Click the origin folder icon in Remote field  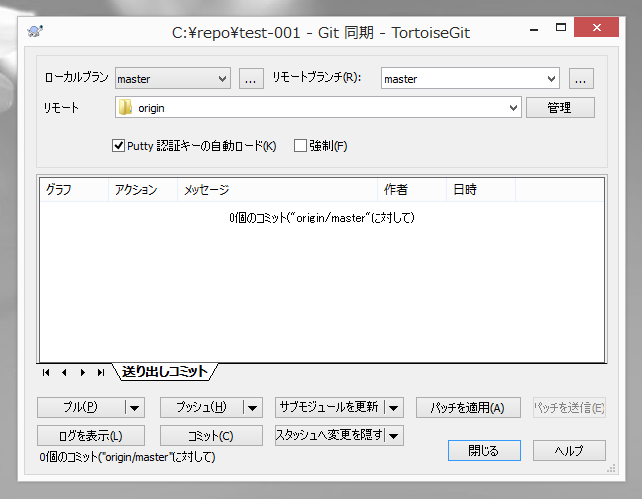tap(125, 108)
